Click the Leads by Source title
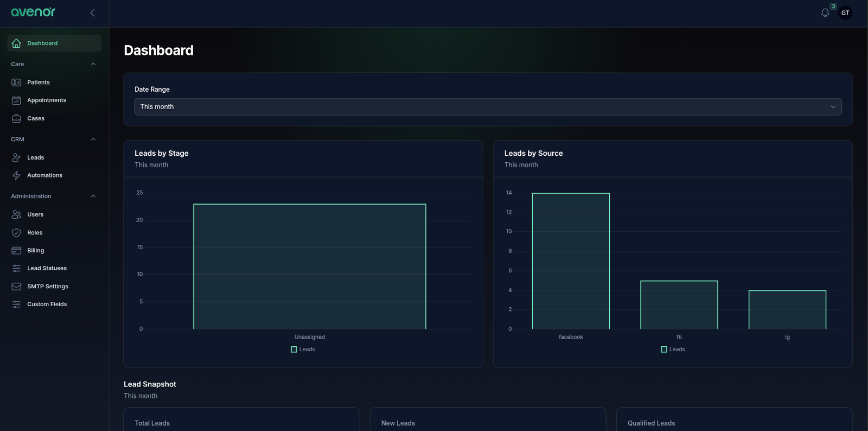The image size is (868, 431). pos(534,153)
